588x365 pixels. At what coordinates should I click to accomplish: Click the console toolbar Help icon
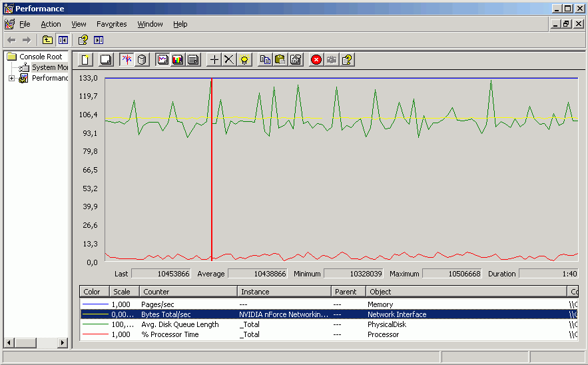pyautogui.click(x=83, y=40)
